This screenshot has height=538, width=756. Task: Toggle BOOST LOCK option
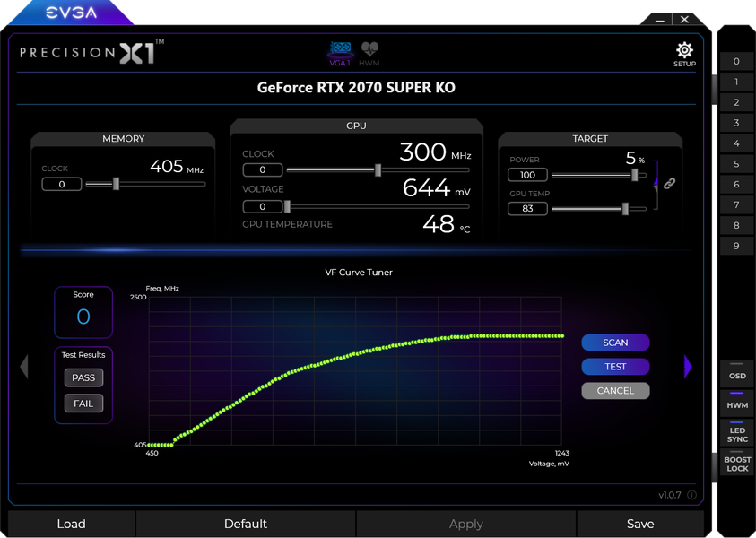736,462
